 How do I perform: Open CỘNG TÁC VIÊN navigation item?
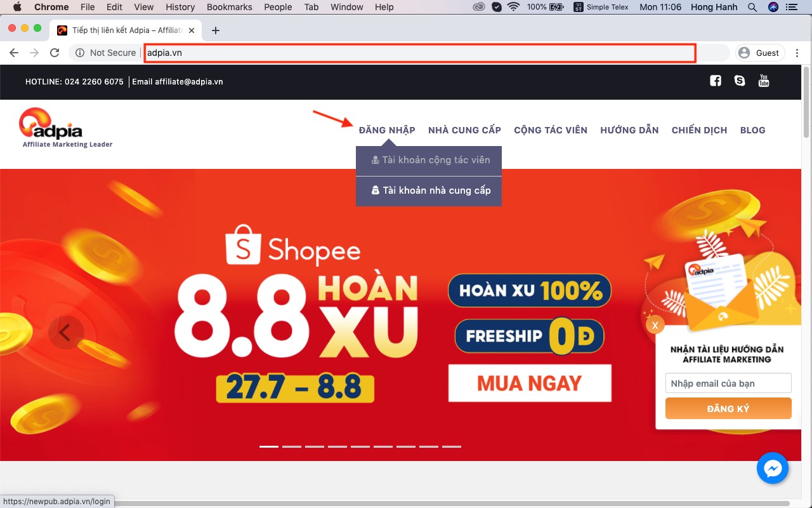[x=551, y=130]
